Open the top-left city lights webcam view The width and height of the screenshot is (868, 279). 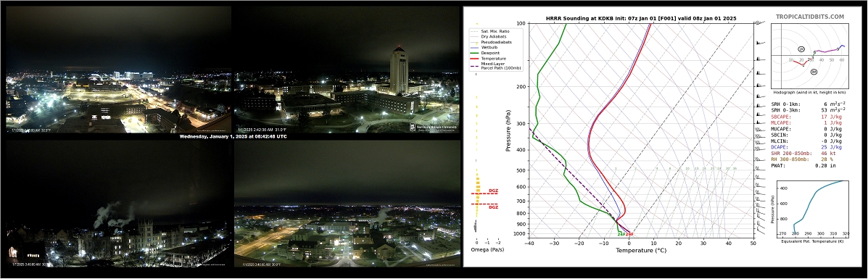(118, 69)
